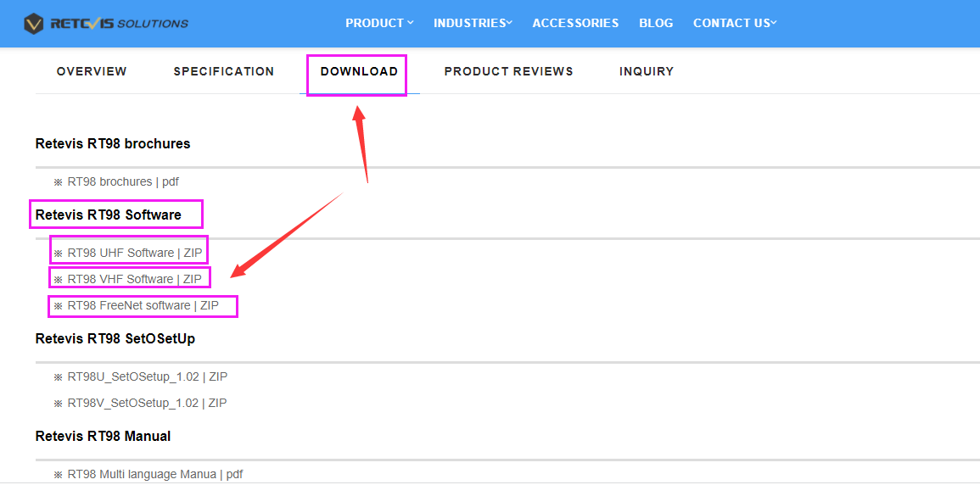Click the Retevis RT98 brochures heading
The height and width of the screenshot is (485, 980).
pos(113,143)
